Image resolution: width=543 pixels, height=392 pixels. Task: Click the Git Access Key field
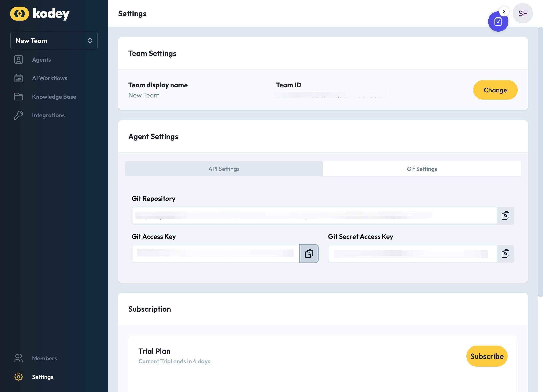point(215,254)
